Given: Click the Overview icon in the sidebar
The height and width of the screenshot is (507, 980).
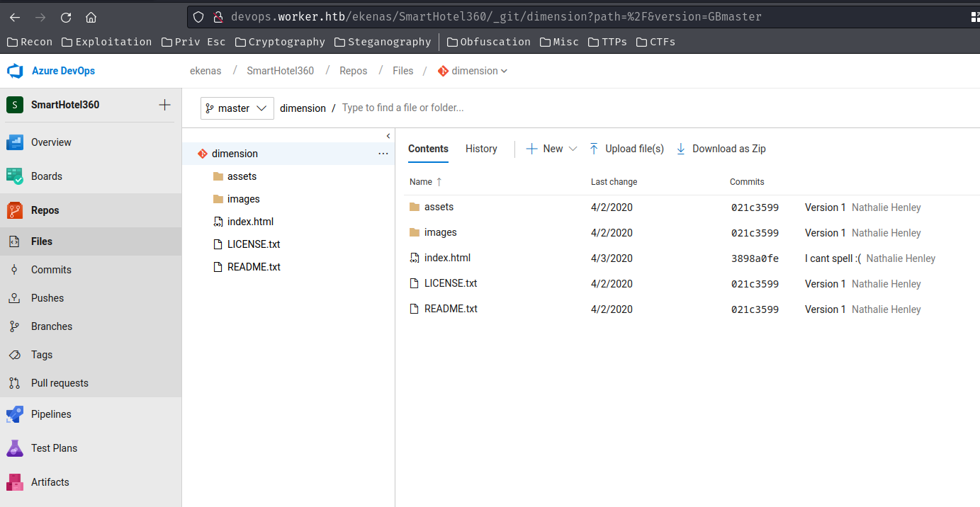Looking at the screenshot, I should [x=15, y=142].
